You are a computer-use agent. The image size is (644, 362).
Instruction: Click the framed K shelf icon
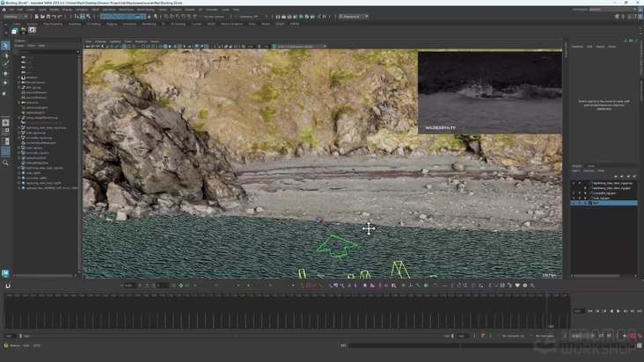(32, 30)
